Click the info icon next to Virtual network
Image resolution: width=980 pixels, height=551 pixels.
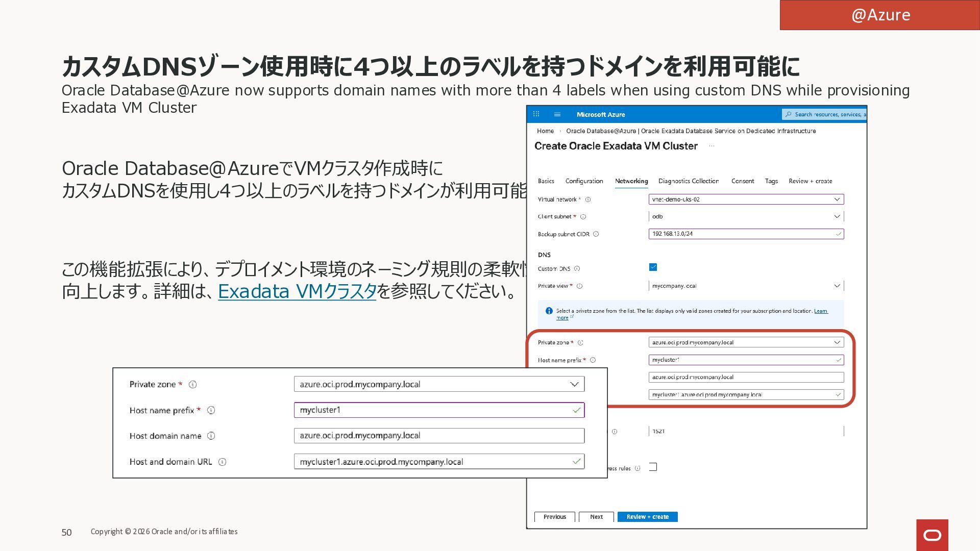588,199
